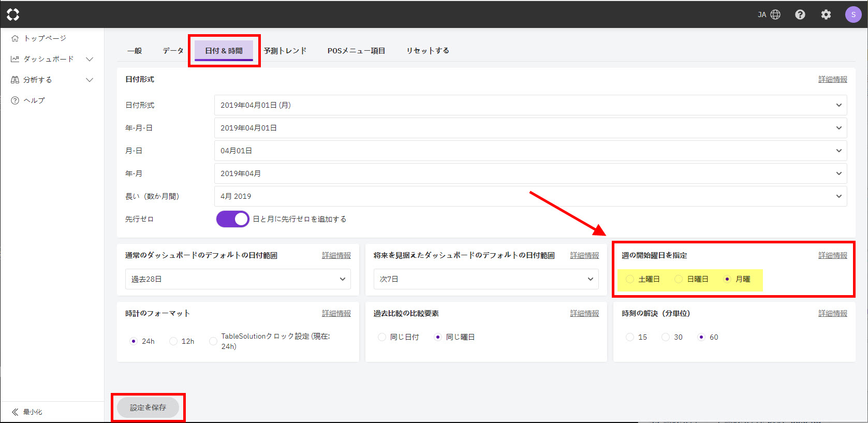The height and width of the screenshot is (423, 868).
Task: Open the help question mark icon
Action: (800, 14)
